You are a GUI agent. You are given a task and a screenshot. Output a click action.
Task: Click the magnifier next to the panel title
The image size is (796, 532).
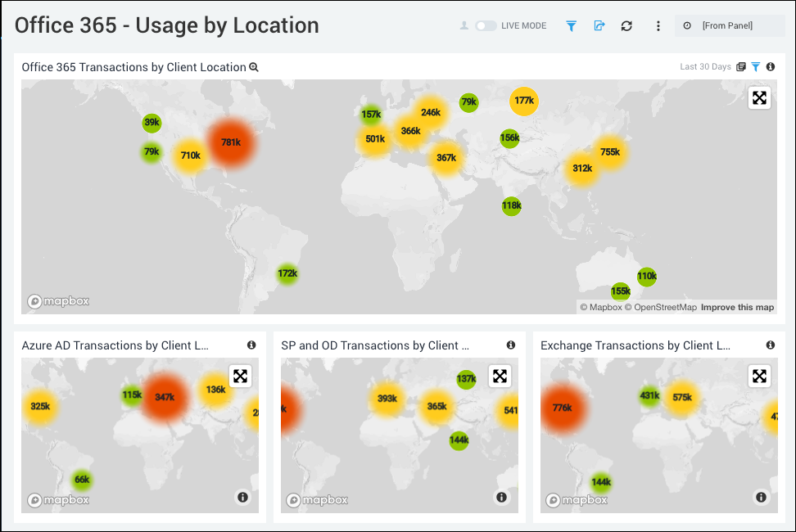tap(253, 66)
